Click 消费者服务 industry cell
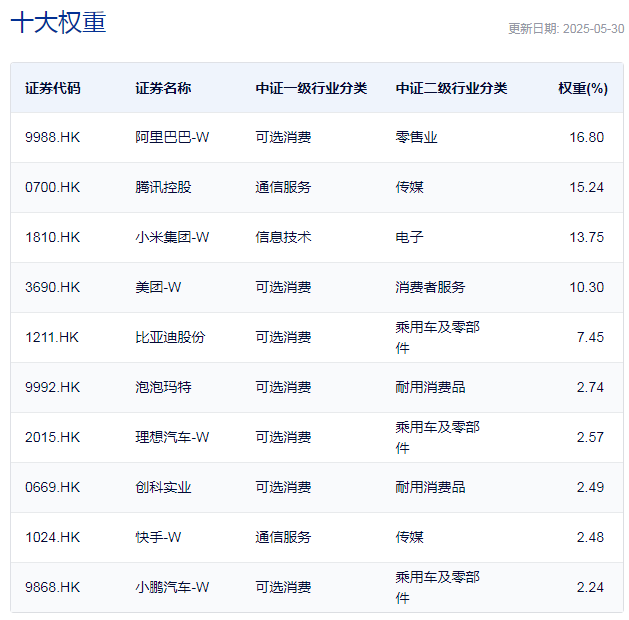 pos(430,287)
